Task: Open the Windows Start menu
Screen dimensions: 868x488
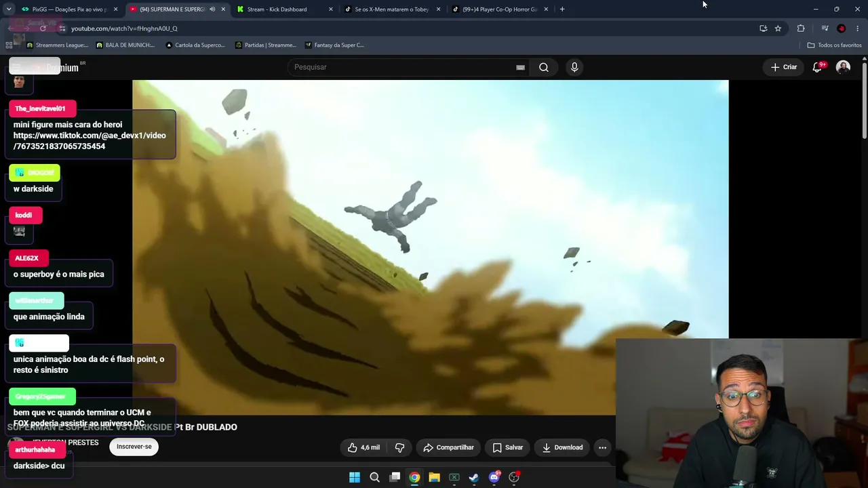Action: click(x=355, y=477)
